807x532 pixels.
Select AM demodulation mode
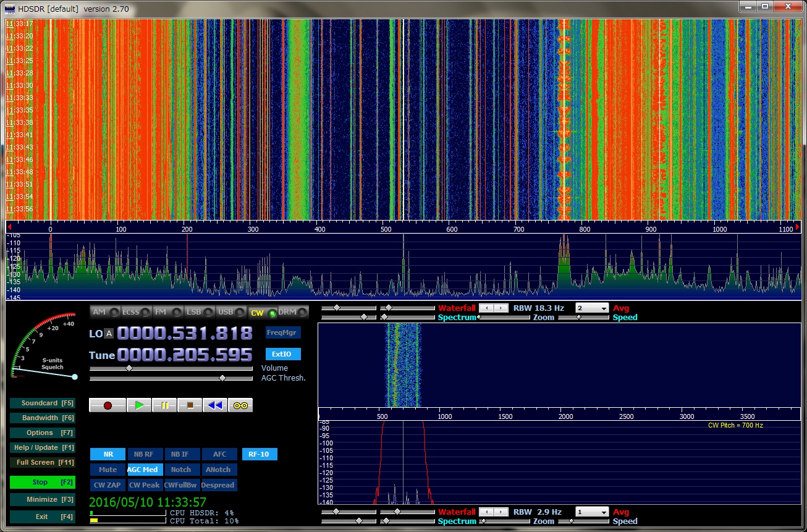[104, 312]
